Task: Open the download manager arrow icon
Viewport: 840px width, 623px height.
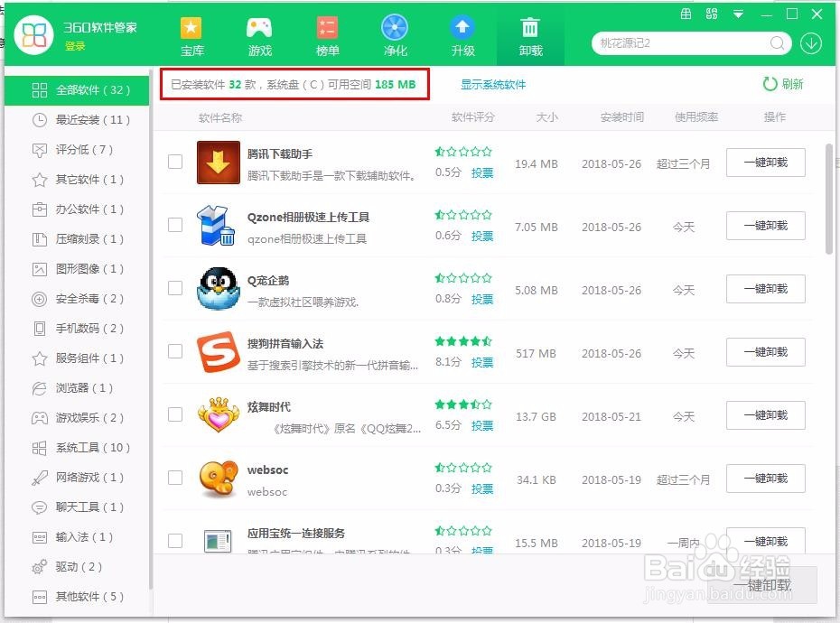Action: [x=811, y=43]
